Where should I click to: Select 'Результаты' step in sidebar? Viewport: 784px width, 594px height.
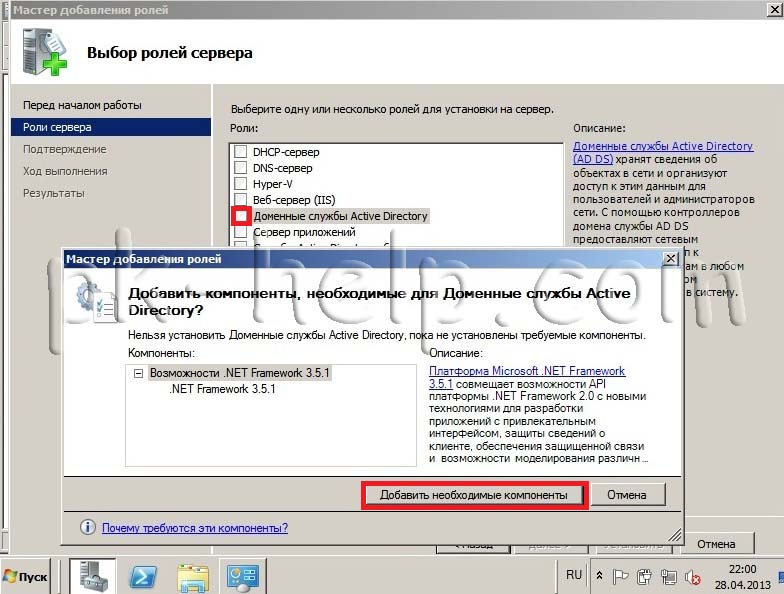coord(54,193)
